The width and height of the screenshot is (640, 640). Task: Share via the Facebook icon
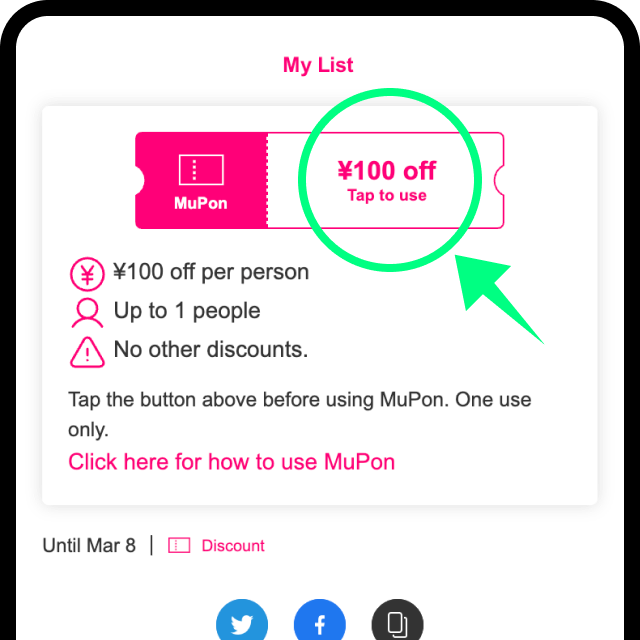tap(320, 623)
